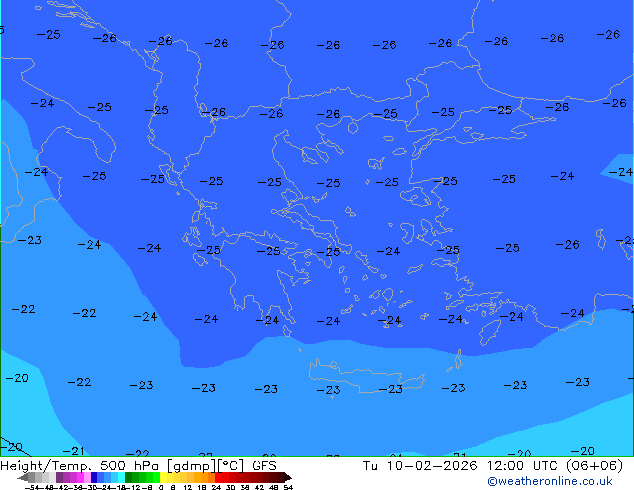
Task: Pick the magenta swatch in the color scale
Action: click(80, 477)
